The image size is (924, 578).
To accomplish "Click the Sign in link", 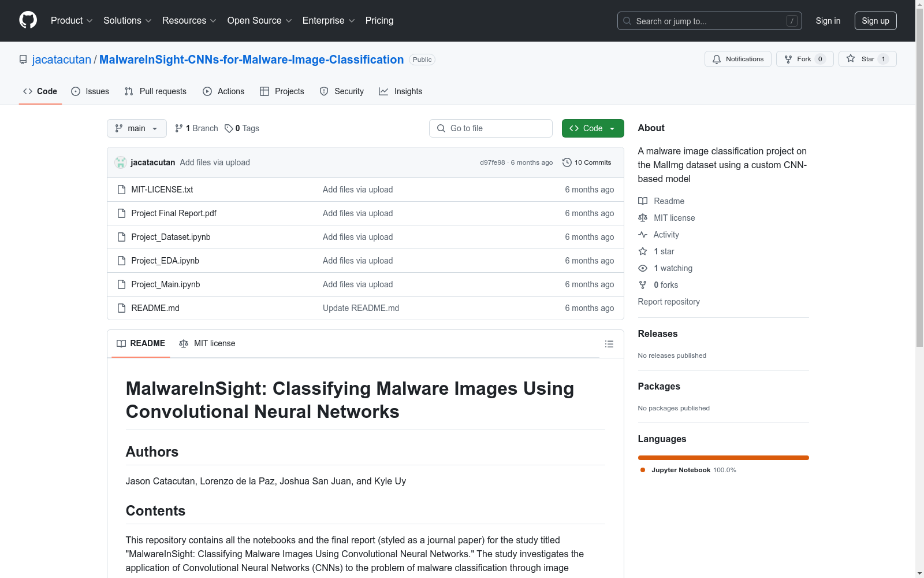I will tap(828, 21).
